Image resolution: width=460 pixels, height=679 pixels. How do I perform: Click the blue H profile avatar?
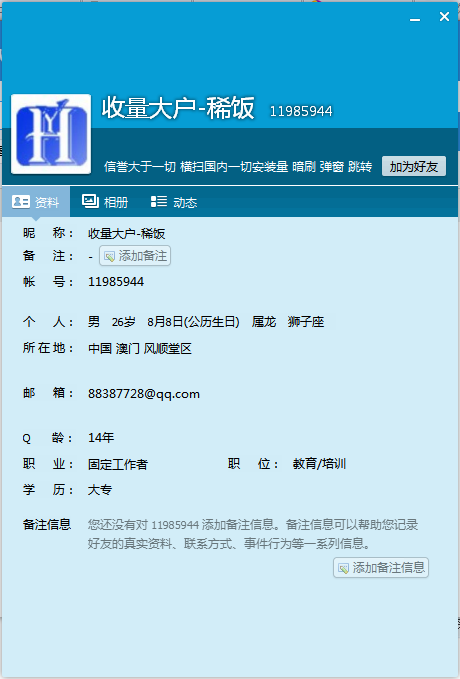point(51,134)
